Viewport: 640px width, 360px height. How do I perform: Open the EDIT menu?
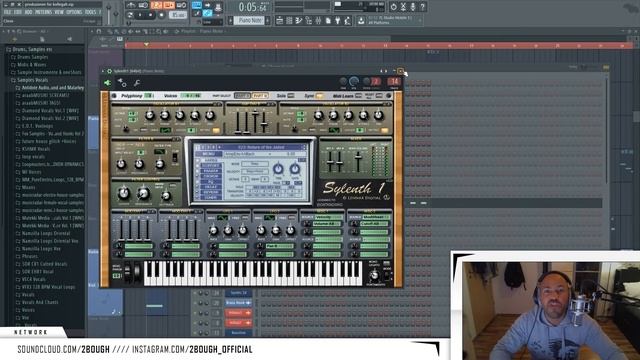pos(18,12)
